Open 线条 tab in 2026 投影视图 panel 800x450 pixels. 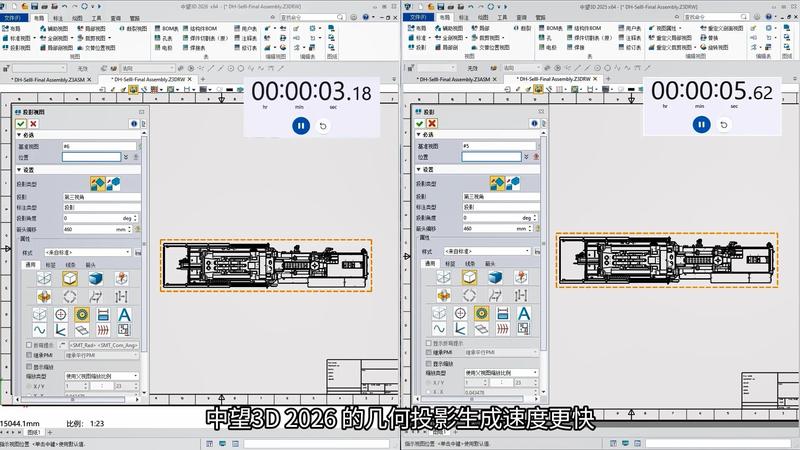click(70, 265)
